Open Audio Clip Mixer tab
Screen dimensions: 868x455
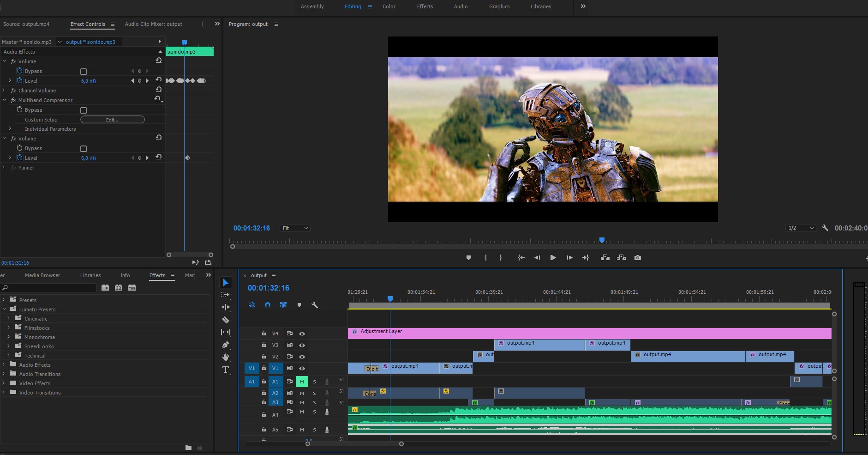pyautogui.click(x=154, y=24)
